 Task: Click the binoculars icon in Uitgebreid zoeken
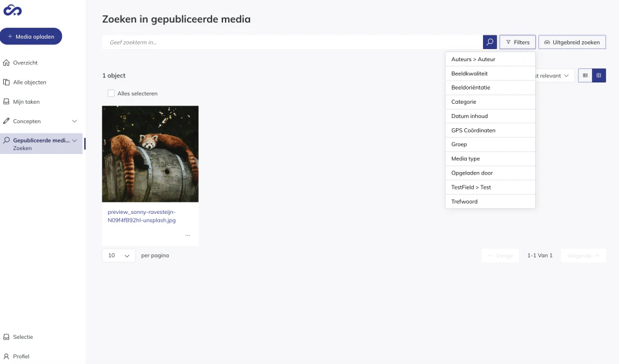547,42
